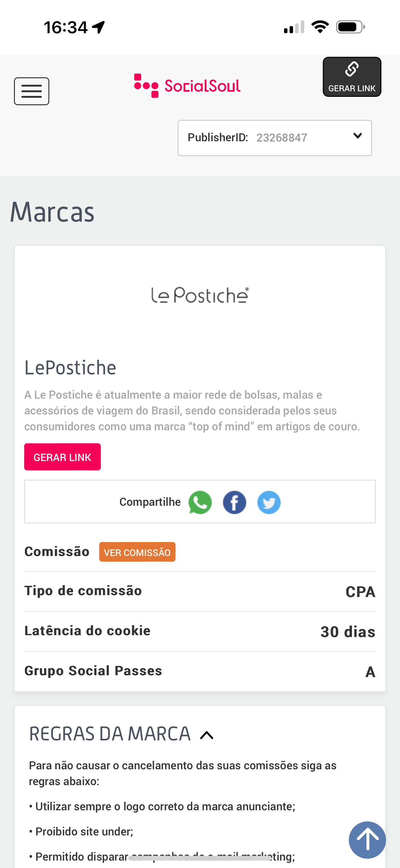Open the orange VER COMISSÃO button
The width and height of the screenshot is (400, 868).
point(137,552)
